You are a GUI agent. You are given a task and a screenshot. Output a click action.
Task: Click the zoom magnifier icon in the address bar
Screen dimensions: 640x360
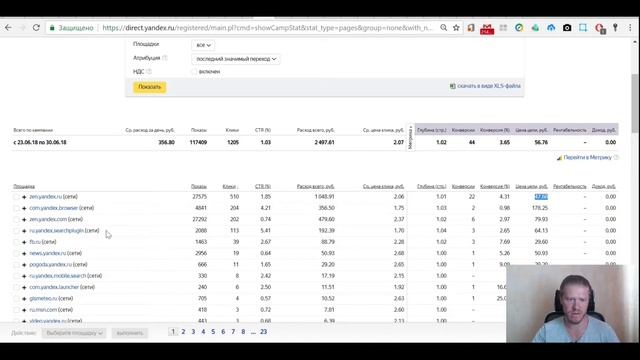click(x=443, y=28)
